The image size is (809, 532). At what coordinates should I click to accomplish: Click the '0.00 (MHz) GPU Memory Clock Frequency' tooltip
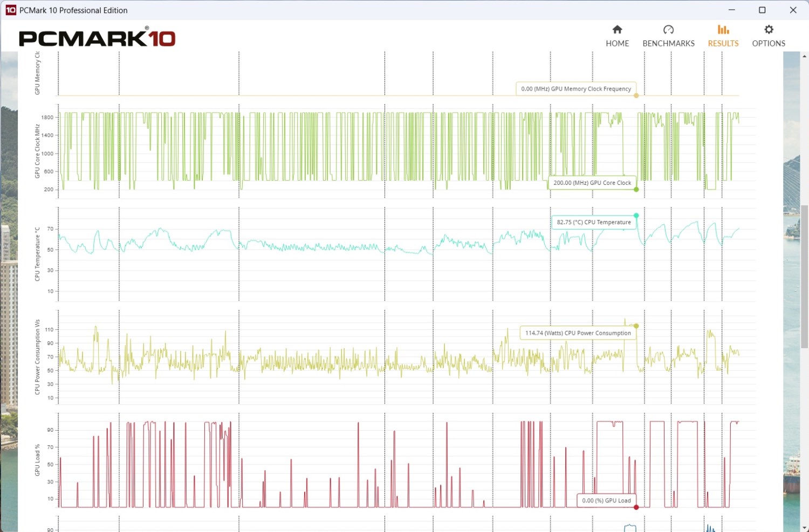click(576, 89)
